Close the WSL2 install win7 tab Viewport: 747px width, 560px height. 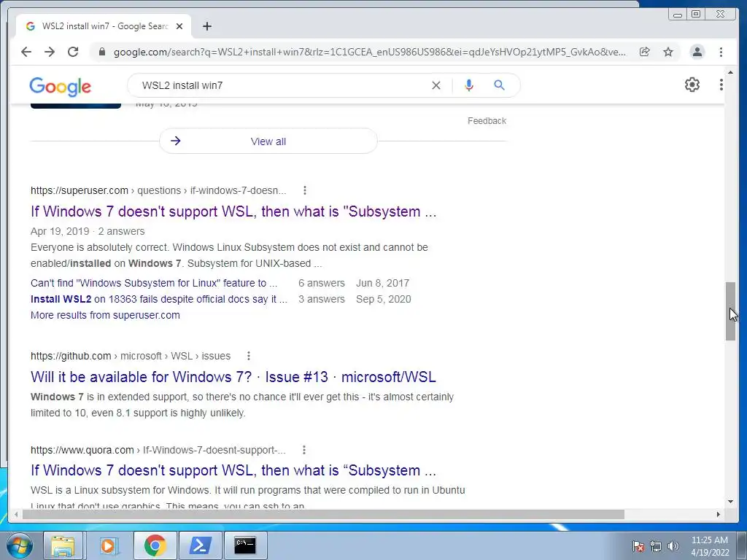[x=179, y=26]
